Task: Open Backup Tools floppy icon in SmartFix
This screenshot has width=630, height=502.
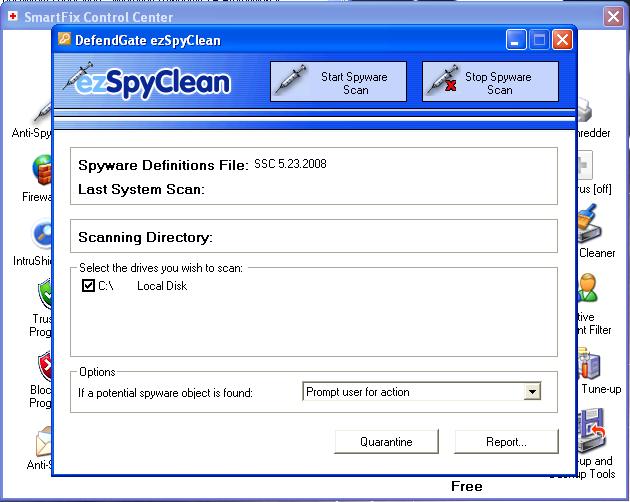Action: pyautogui.click(x=591, y=430)
